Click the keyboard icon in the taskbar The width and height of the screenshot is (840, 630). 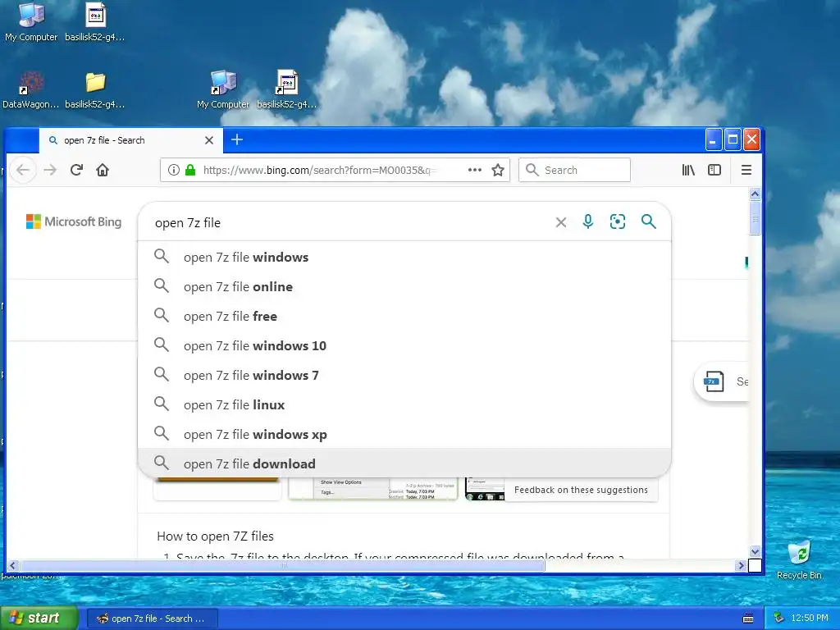point(748,619)
